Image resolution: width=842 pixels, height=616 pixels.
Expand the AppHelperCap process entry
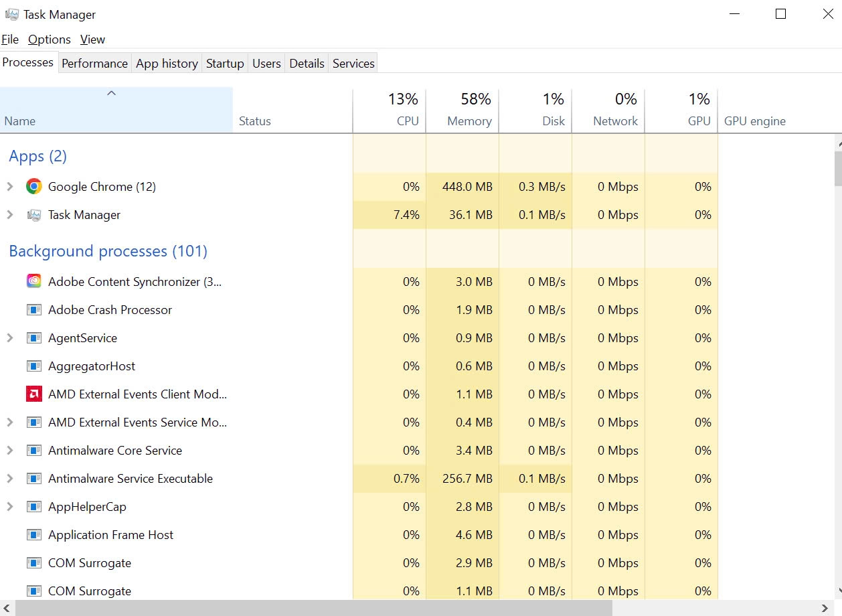pos(10,507)
